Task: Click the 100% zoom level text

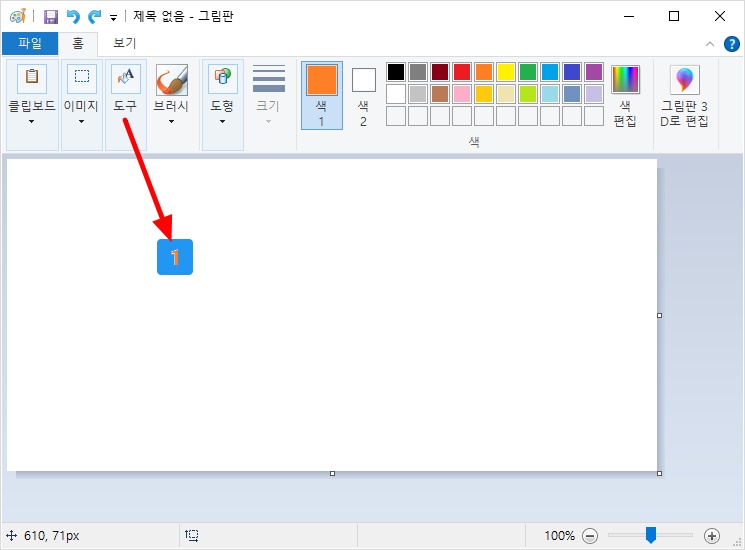Action: pyautogui.click(x=559, y=536)
